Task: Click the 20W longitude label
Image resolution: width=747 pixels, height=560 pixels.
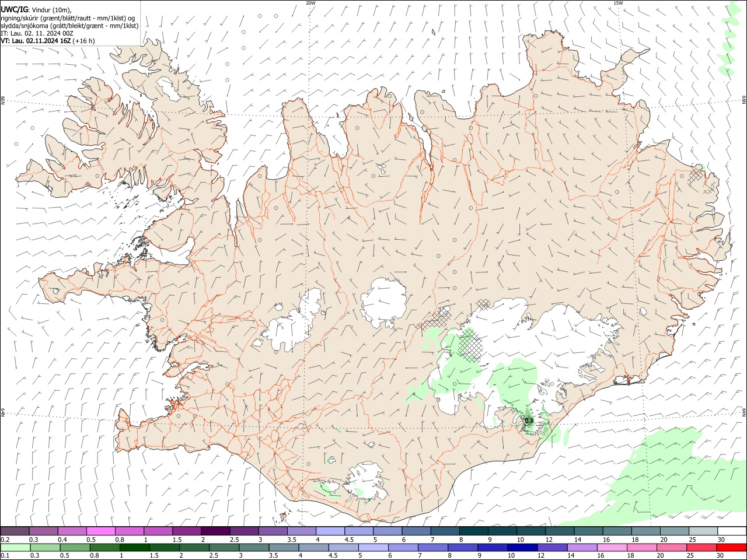Action: click(x=310, y=3)
